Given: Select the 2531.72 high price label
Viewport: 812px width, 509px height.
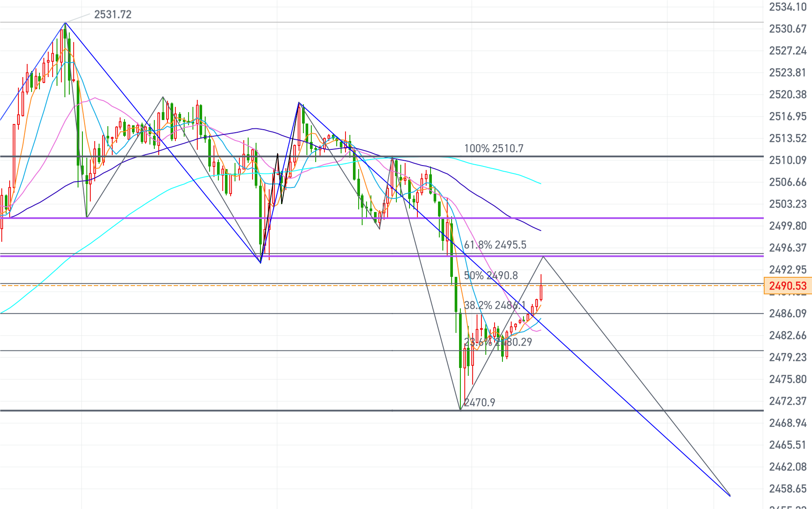Looking at the screenshot, I should tap(113, 14).
